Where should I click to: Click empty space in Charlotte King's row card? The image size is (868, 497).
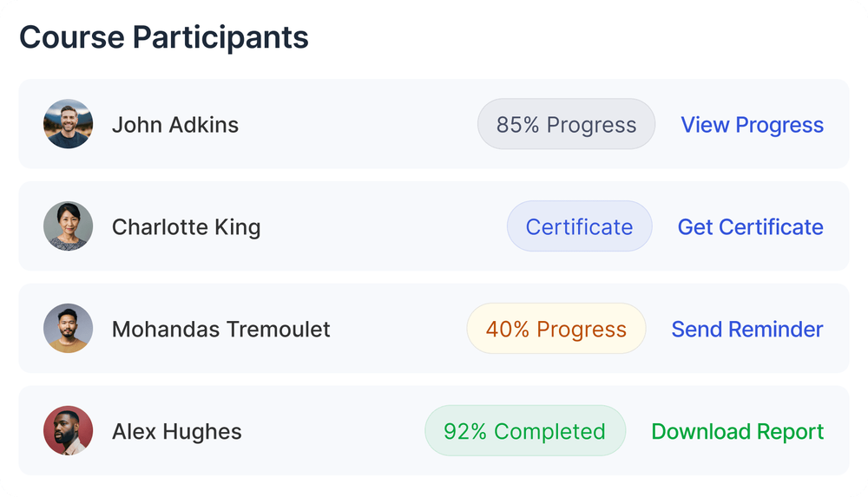point(382,227)
